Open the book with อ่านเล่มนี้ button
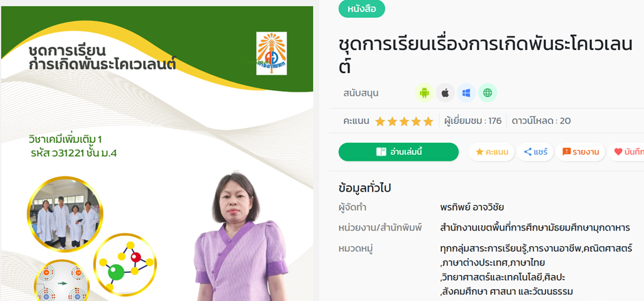 tap(399, 152)
